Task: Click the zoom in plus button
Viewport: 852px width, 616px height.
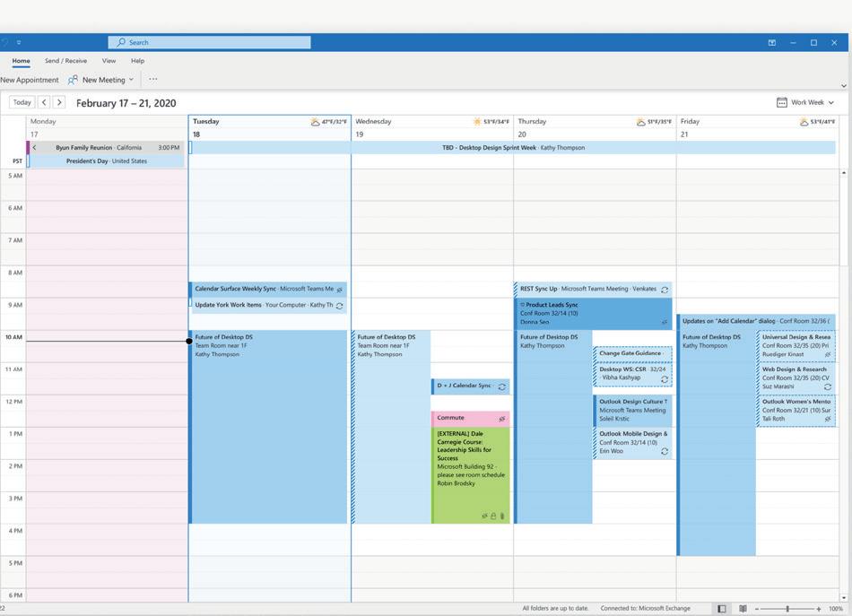Action: [x=819, y=609]
